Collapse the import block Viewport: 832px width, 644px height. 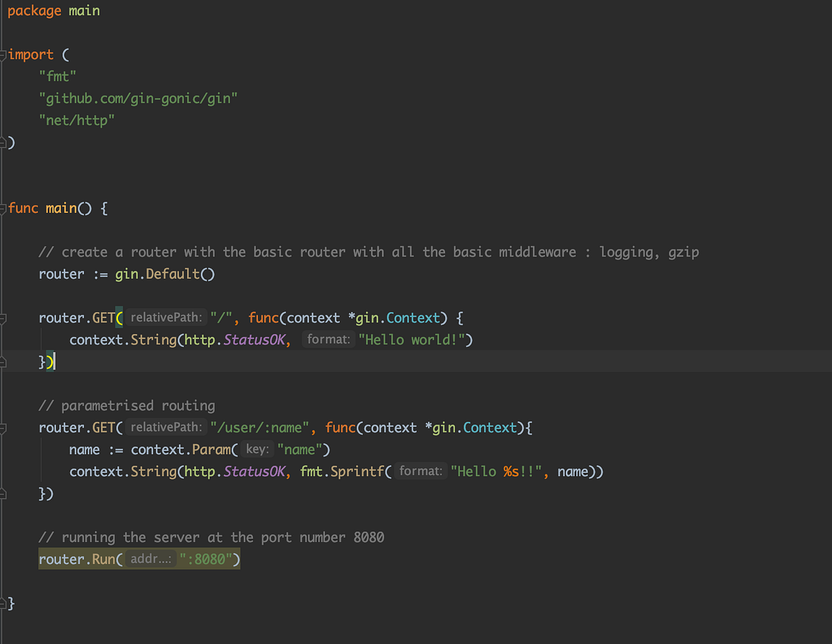[x=3, y=54]
